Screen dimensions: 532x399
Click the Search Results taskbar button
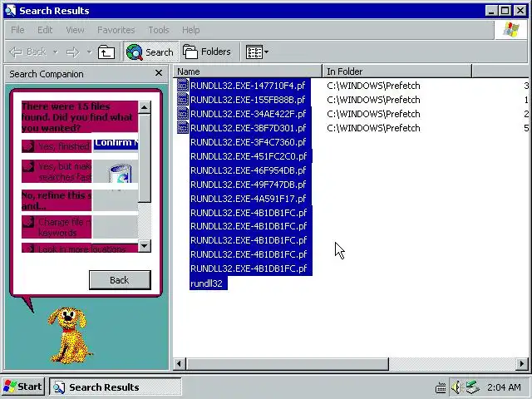[x=116, y=387]
